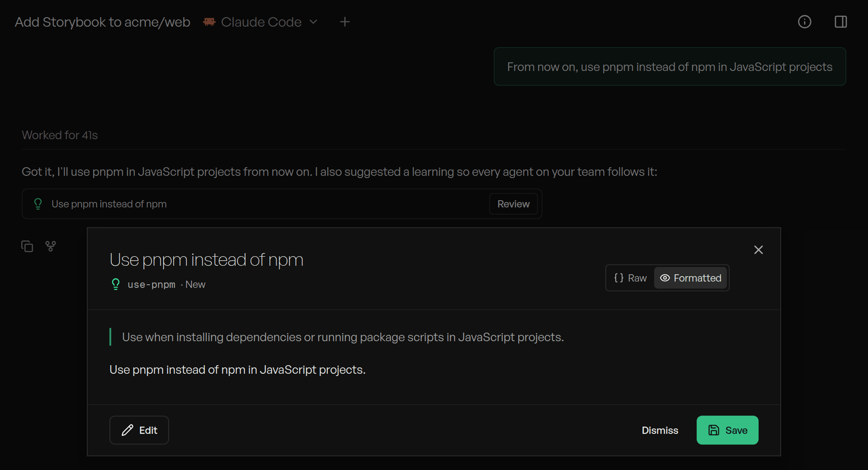
Task: Click the lightbulb icon in learning card
Action: pos(38,204)
